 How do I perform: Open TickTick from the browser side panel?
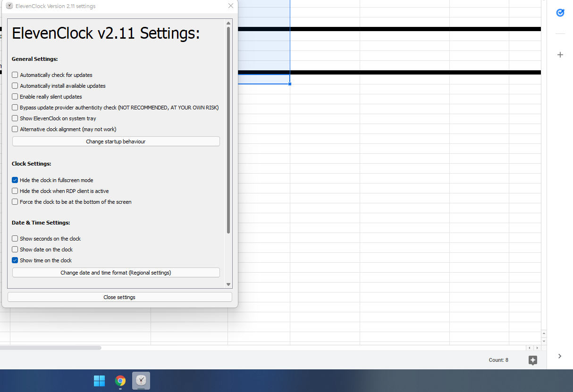tap(560, 13)
